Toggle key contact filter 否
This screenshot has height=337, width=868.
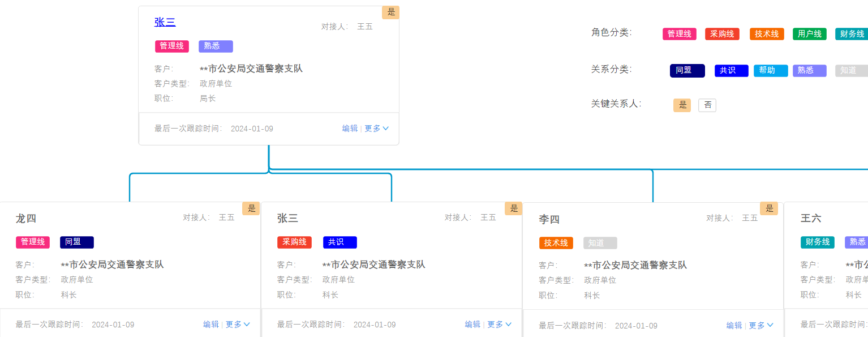[707, 105]
